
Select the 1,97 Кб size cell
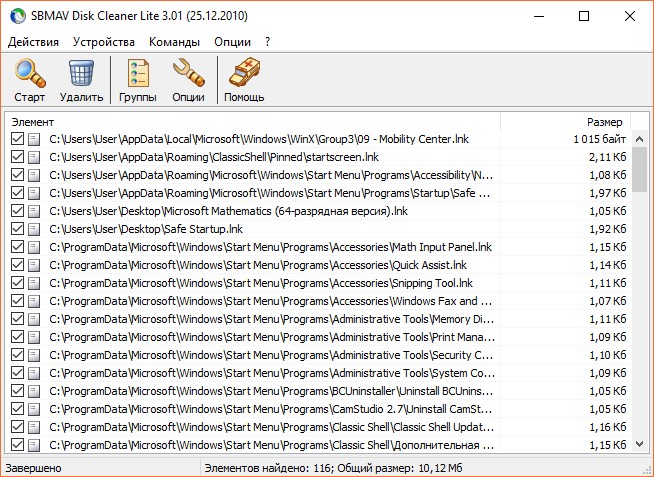(x=608, y=193)
